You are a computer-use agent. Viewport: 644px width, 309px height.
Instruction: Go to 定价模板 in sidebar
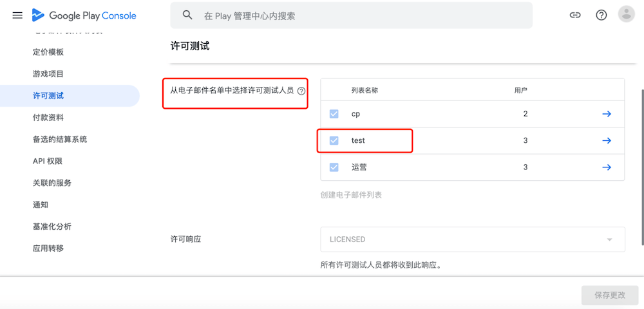tap(48, 52)
